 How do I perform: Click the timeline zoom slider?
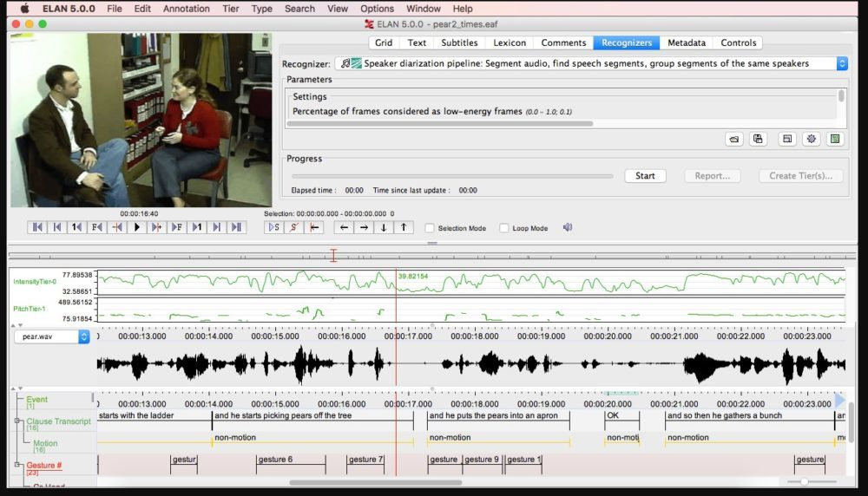tap(805, 481)
